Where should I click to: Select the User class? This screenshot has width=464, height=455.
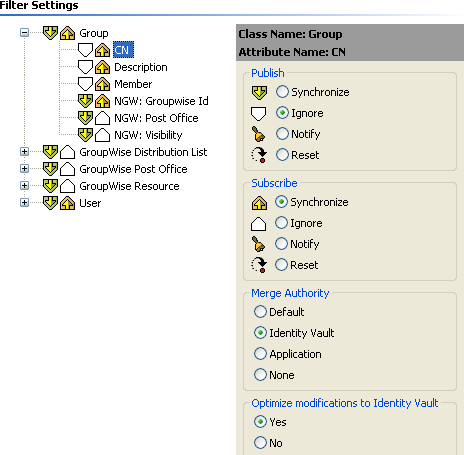(90, 203)
